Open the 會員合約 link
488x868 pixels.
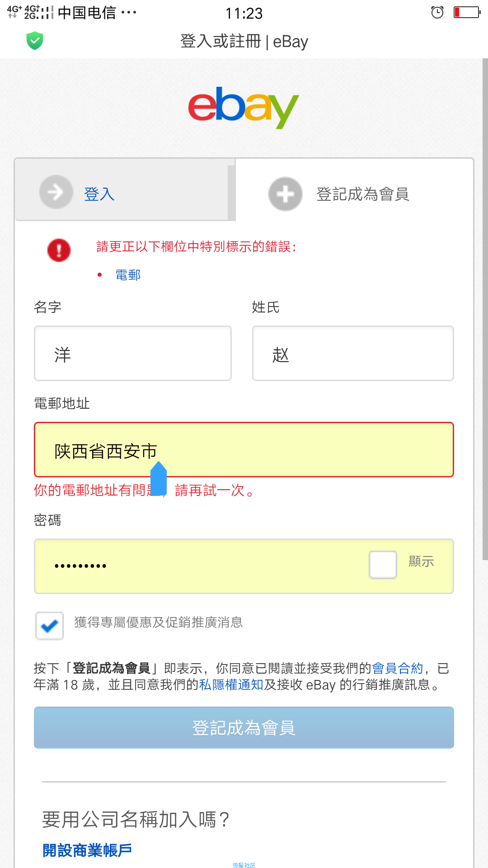tap(397, 668)
